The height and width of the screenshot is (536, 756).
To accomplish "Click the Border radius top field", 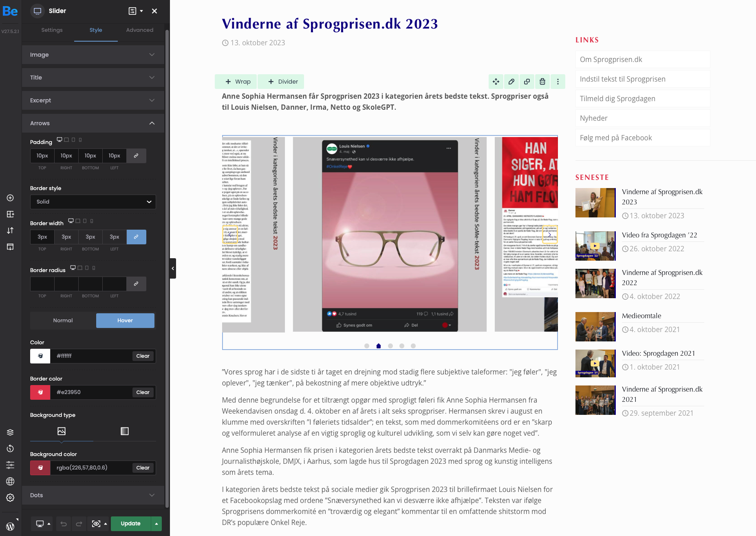I will click(x=42, y=284).
